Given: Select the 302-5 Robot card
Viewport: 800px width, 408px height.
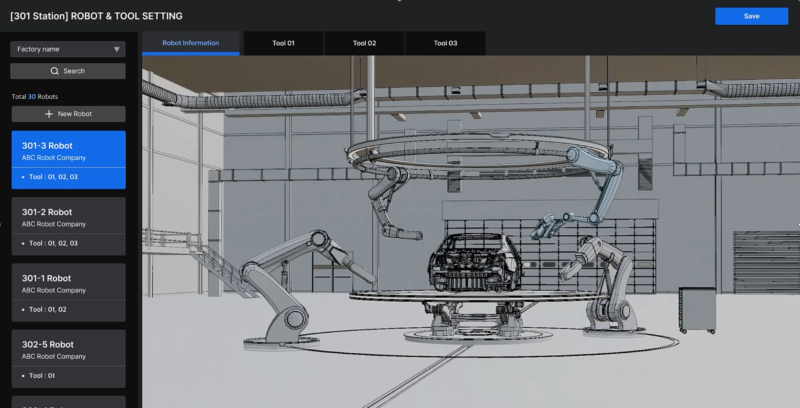Looking at the screenshot, I should tap(68, 359).
